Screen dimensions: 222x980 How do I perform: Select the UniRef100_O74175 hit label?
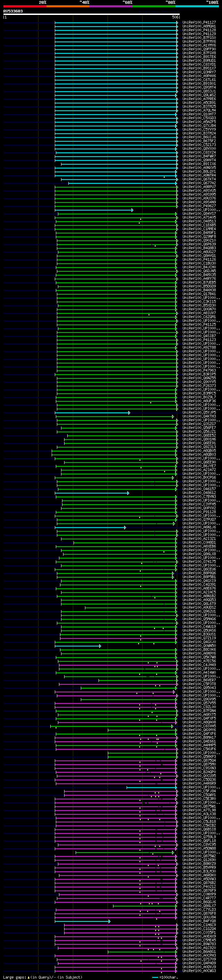(199, 562)
